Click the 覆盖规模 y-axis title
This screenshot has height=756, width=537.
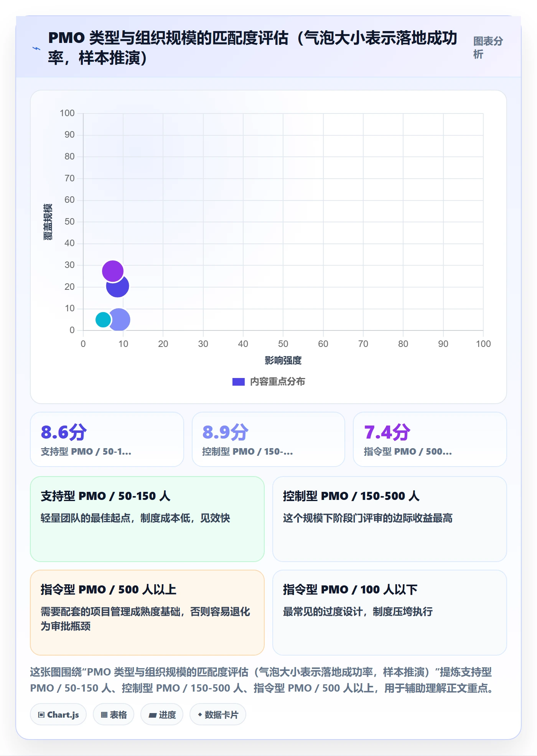[48, 222]
